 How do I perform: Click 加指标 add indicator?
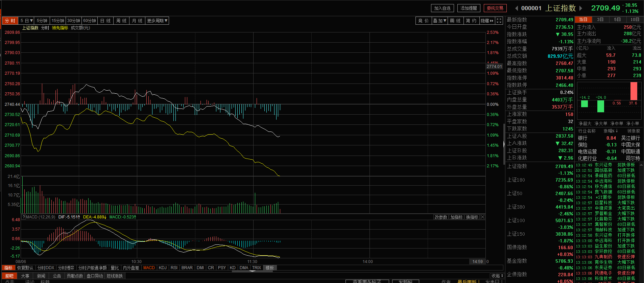456,217
